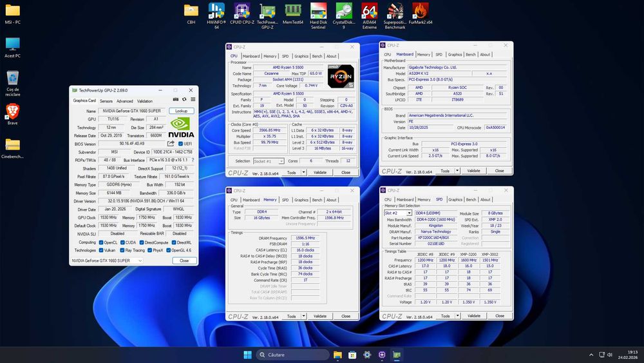644x363 pixels.
Task: Click the Driver Version field in GPU-Z
Action: click(x=146, y=201)
